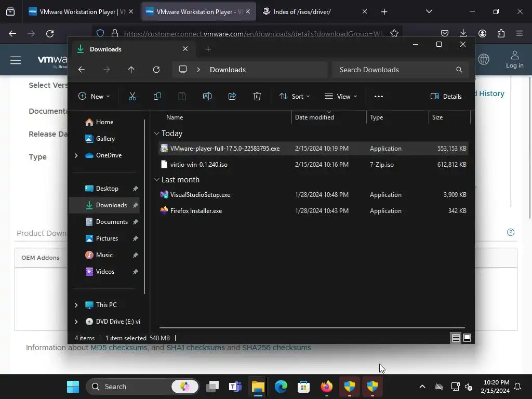Bookmark this page with the star icon
This screenshot has width=532, height=399.
[x=394, y=33]
